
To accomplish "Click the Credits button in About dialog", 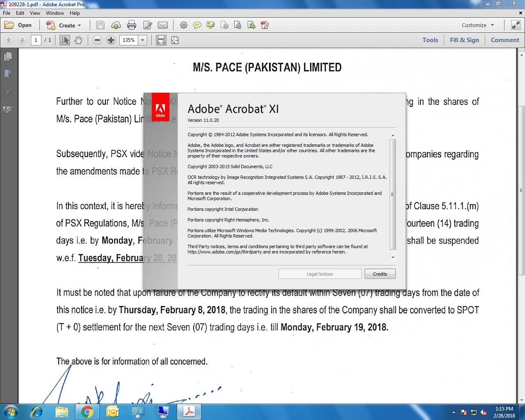I will pyautogui.click(x=380, y=274).
